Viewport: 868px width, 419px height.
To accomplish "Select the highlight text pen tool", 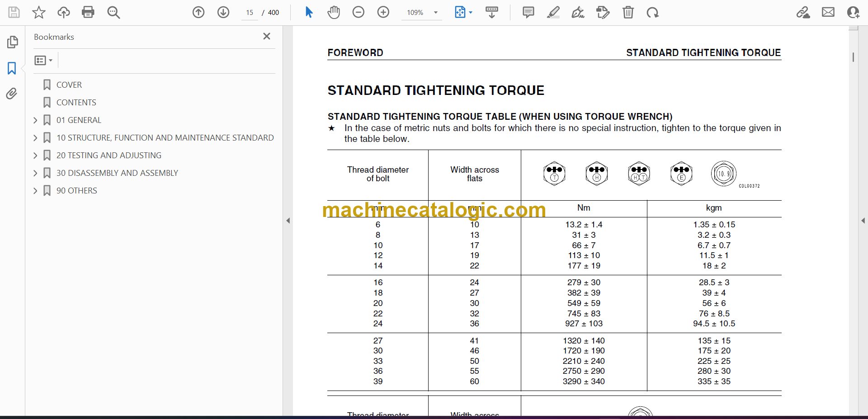I will [x=553, y=12].
